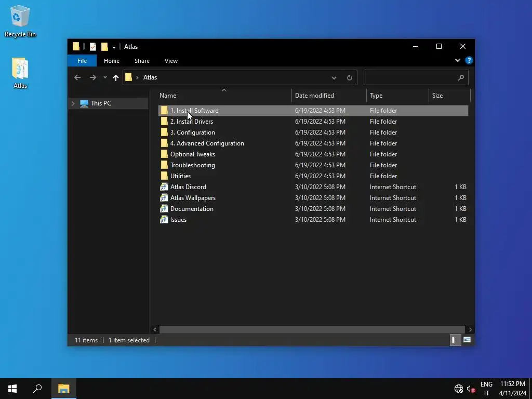Click the Properties icon in the title bar

92,47
